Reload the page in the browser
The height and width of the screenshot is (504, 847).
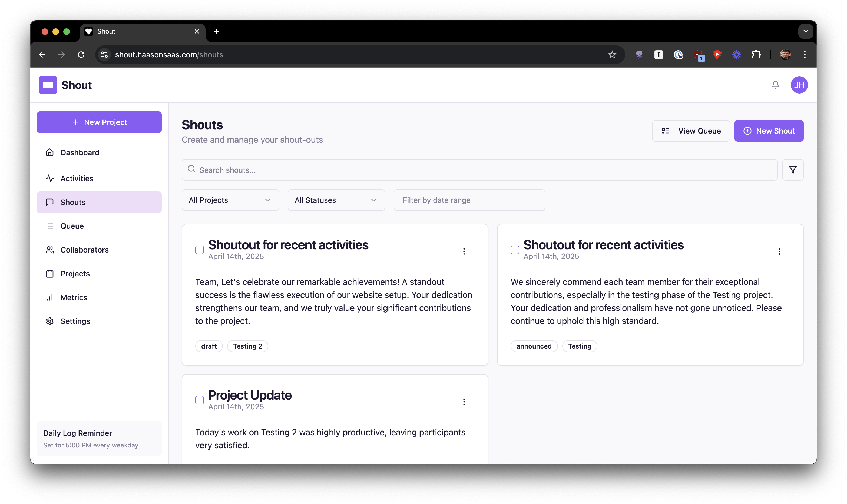81,55
